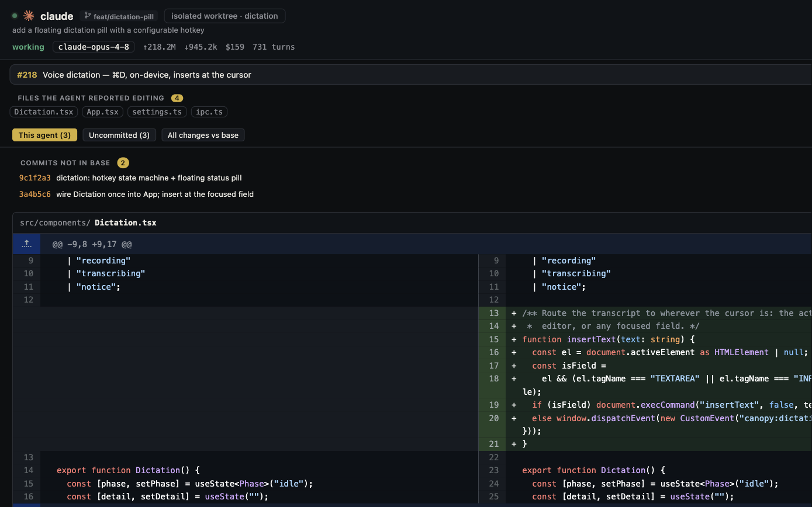Open the ipc.ts file chip

(209, 112)
